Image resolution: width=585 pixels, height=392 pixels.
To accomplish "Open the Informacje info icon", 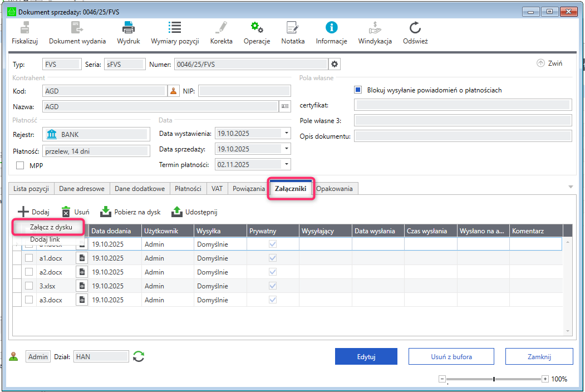I will pyautogui.click(x=331, y=27).
